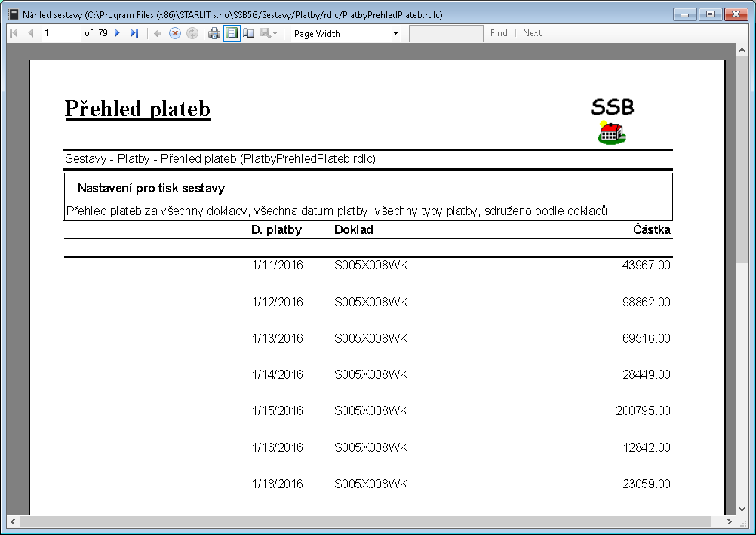Print the report with the printer icon
The height and width of the screenshot is (535, 756).
click(x=214, y=33)
